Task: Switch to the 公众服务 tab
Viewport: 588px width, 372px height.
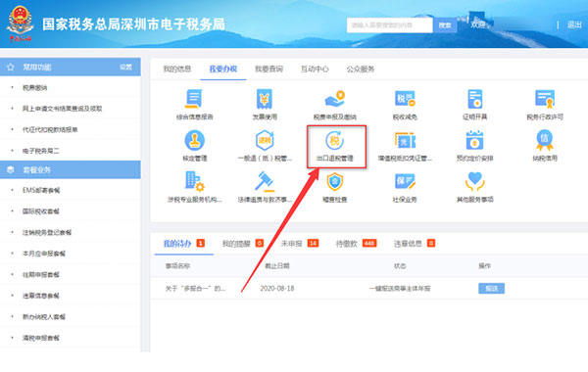Action: [361, 69]
